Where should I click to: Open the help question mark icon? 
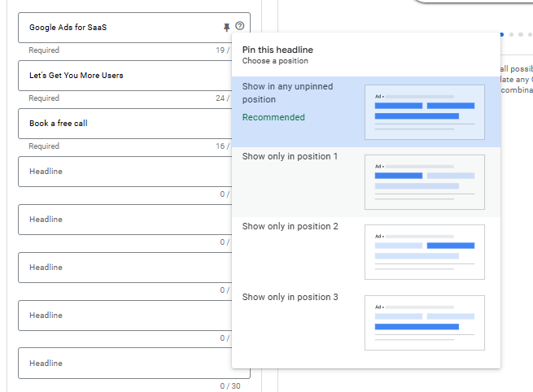tap(239, 27)
